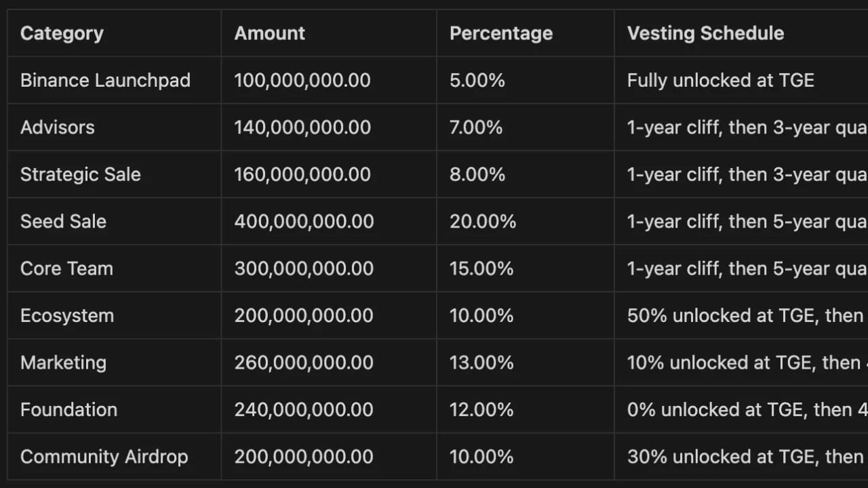Viewport: 868px width, 488px height.
Task: Select the 260,000,000.00 amount cell
Action: click(x=304, y=363)
